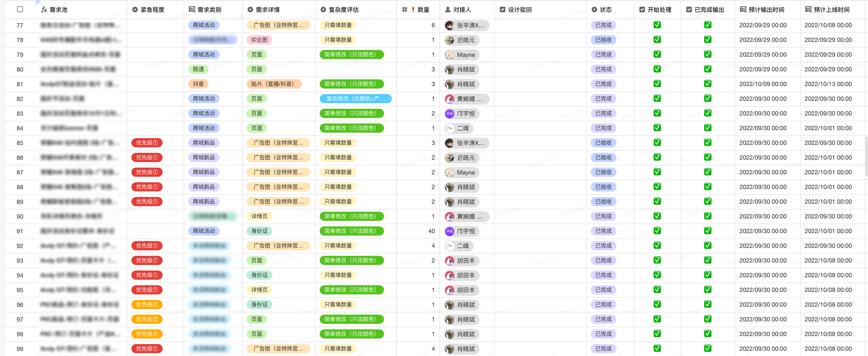Click the single-select icon beside 紧急程度 header

[135, 9]
